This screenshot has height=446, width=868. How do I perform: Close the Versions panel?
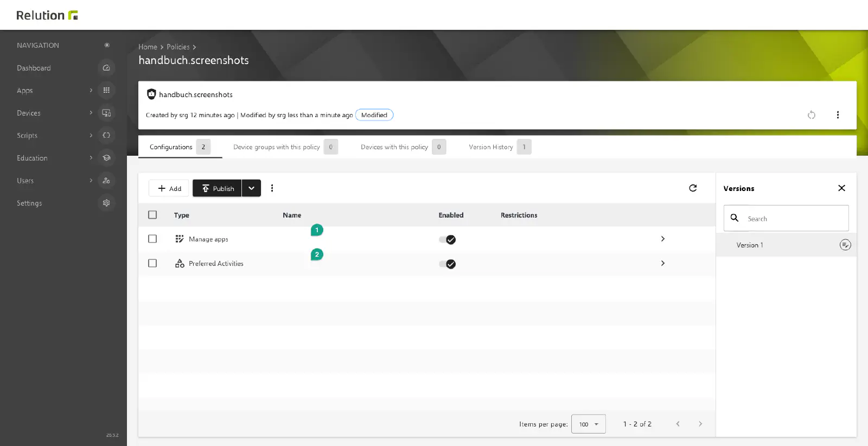[x=841, y=188]
